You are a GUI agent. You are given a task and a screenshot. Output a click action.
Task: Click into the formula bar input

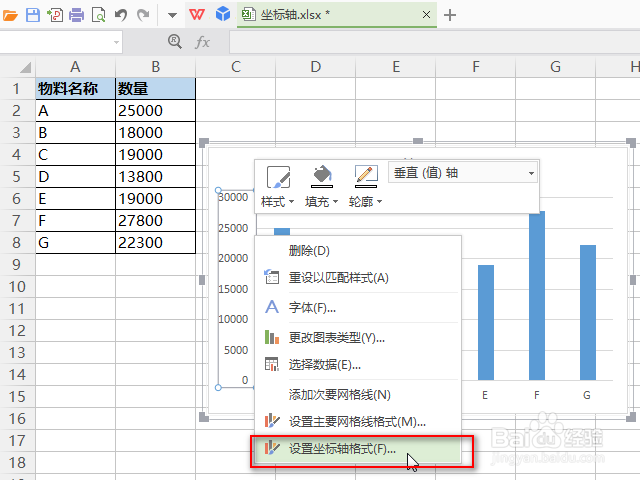click(434, 42)
